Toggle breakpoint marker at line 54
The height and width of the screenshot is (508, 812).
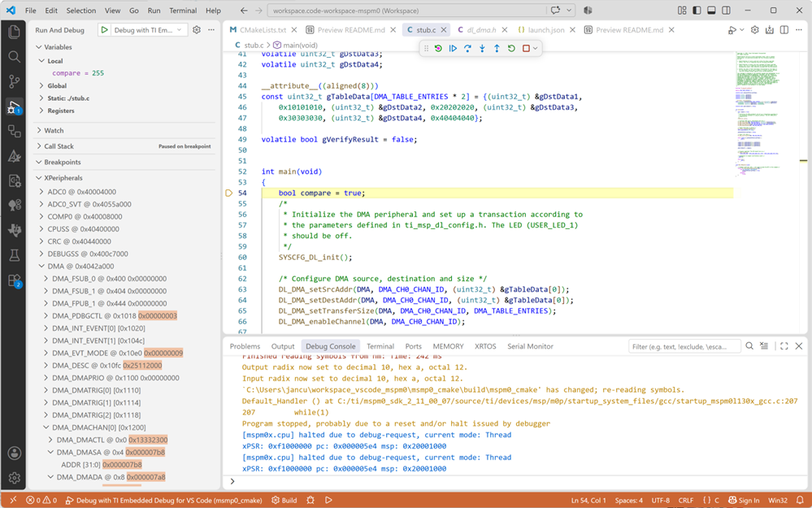[229, 193]
